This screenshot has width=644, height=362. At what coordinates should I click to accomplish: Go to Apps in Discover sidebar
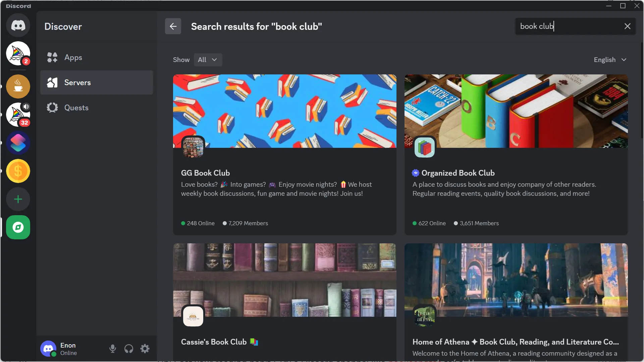pos(97,57)
